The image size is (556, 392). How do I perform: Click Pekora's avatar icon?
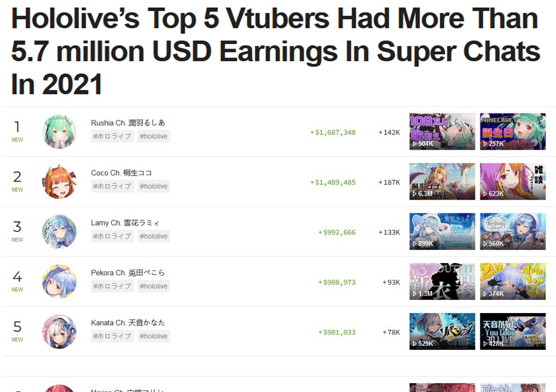click(59, 282)
